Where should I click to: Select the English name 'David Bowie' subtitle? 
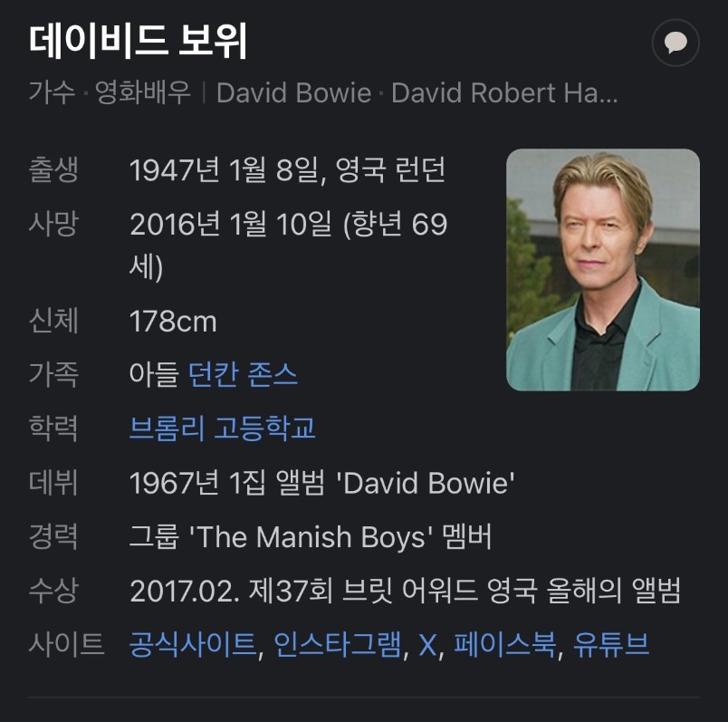tap(294, 92)
